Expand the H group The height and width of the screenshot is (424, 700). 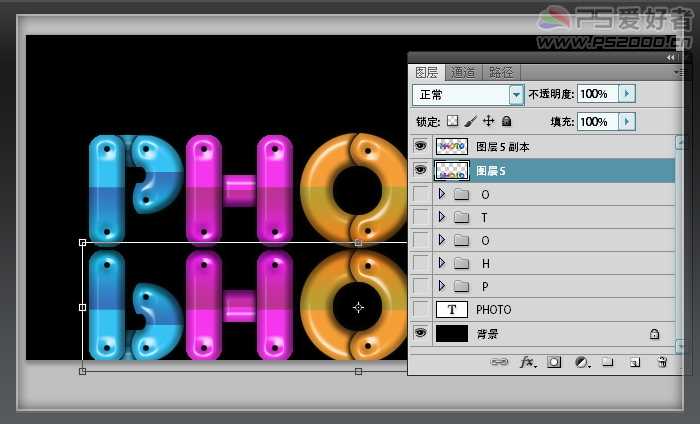point(442,263)
